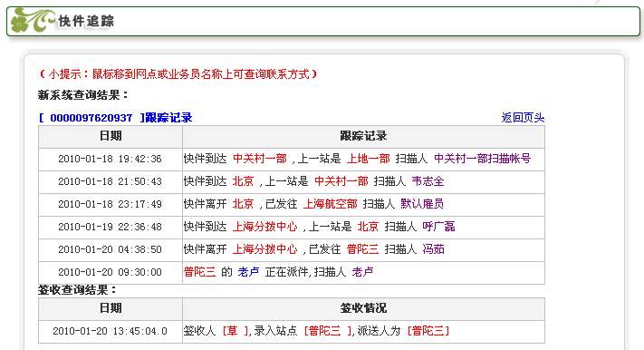Select date 2010-01-18 23:17:49

click(x=111, y=204)
